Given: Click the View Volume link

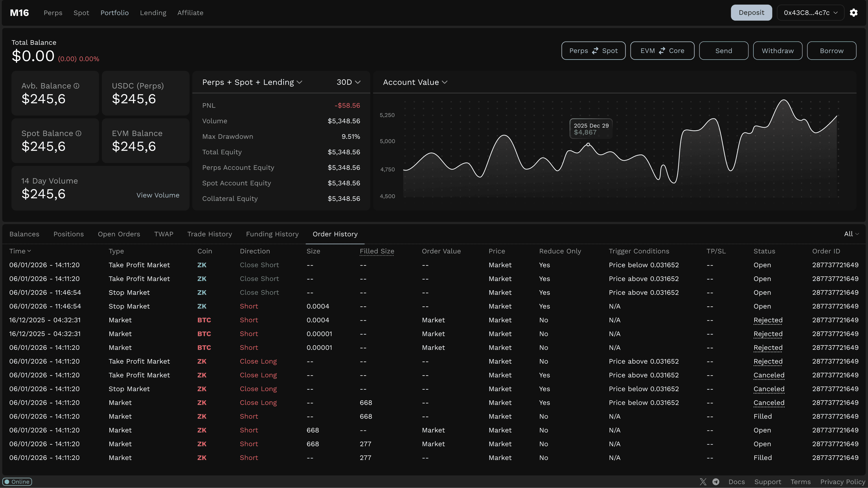Looking at the screenshot, I should click(x=158, y=195).
